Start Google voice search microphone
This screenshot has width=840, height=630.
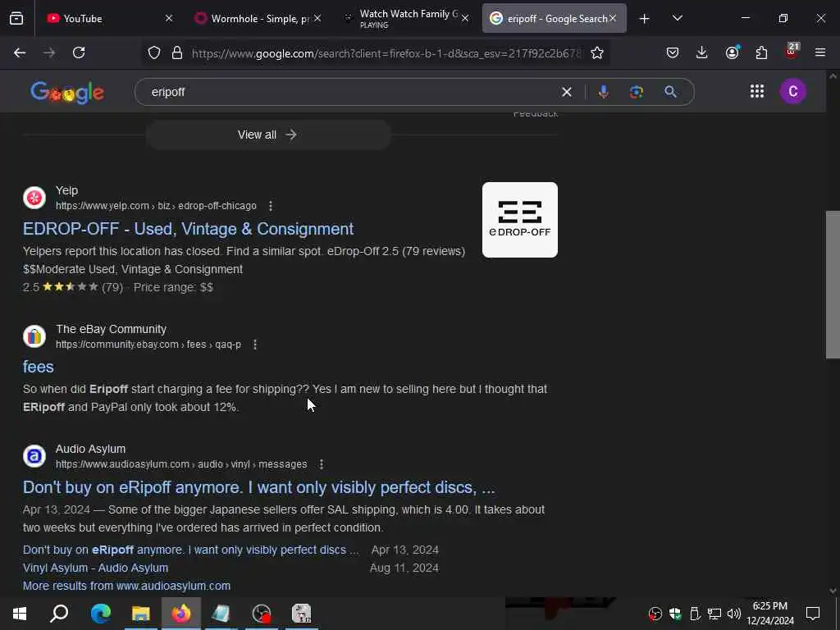604,92
